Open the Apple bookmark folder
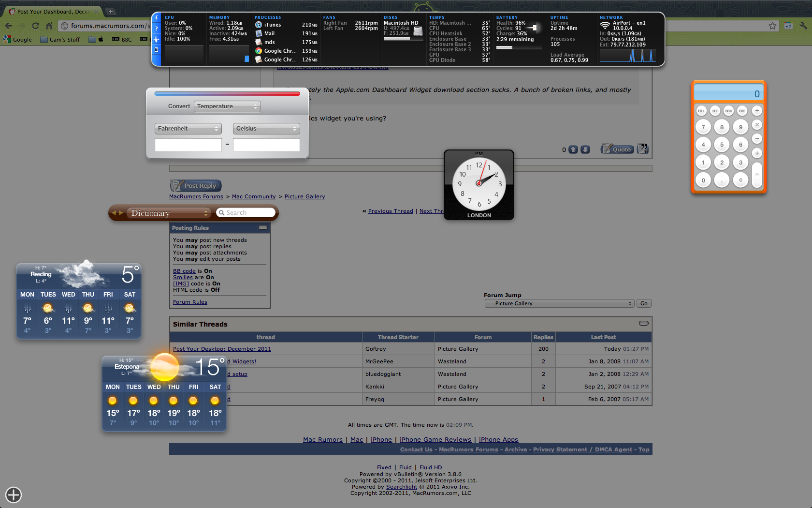Image resolution: width=812 pixels, height=508 pixels. [96, 40]
